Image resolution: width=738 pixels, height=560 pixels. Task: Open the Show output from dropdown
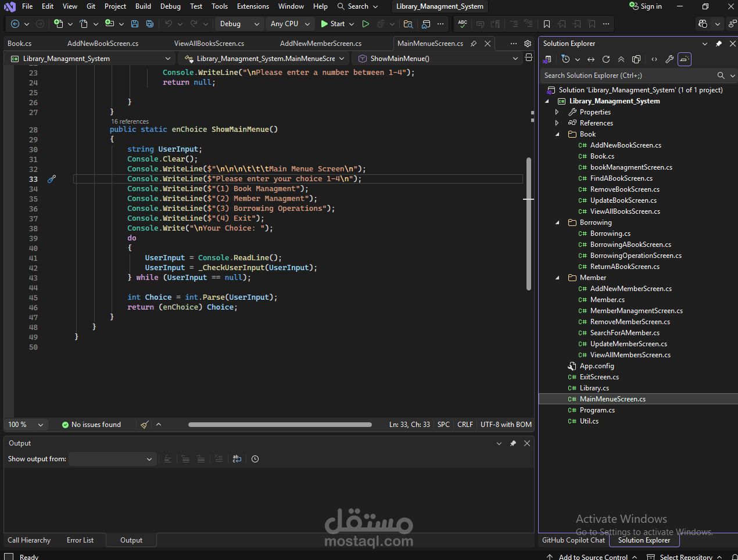pyautogui.click(x=112, y=459)
